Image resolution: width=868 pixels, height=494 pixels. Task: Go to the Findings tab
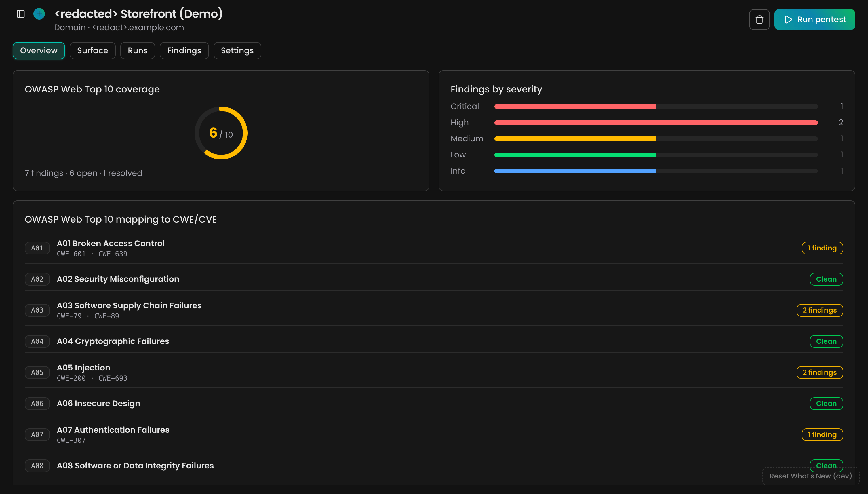pyautogui.click(x=184, y=51)
